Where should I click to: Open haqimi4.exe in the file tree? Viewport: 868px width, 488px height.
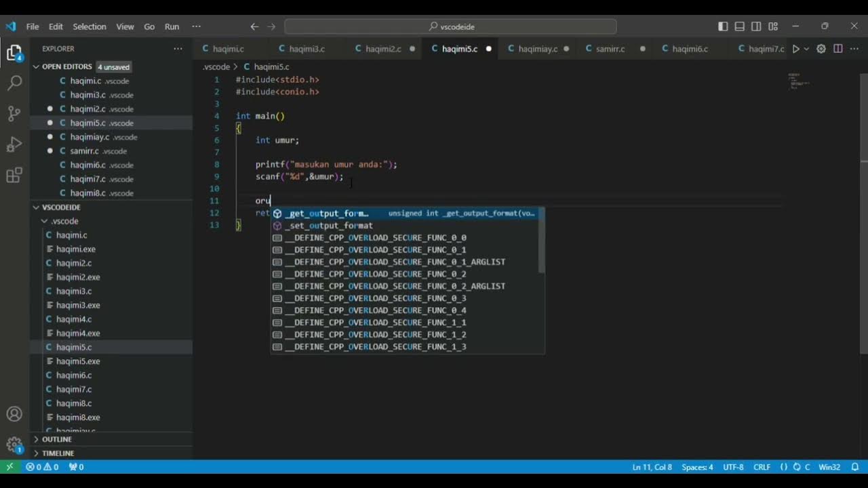click(78, 333)
